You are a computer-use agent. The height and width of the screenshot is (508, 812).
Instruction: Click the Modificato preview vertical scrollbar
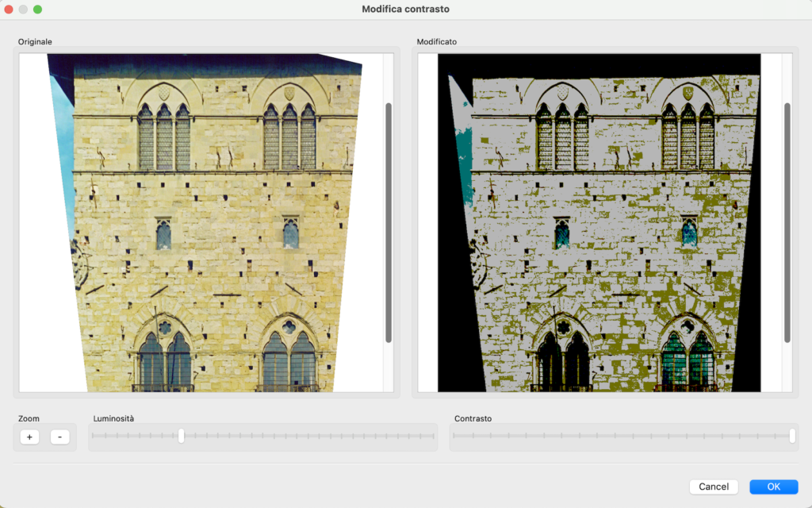[787, 222]
